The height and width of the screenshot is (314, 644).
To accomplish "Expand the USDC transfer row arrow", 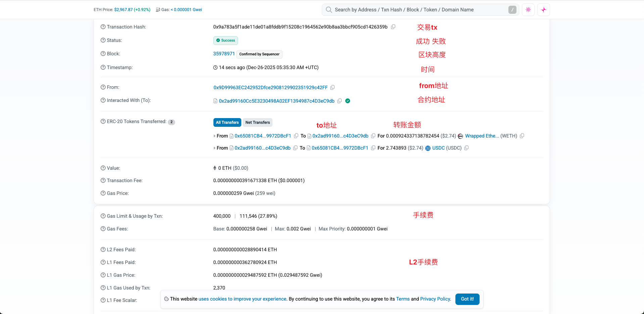I will [x=214, y=148].
